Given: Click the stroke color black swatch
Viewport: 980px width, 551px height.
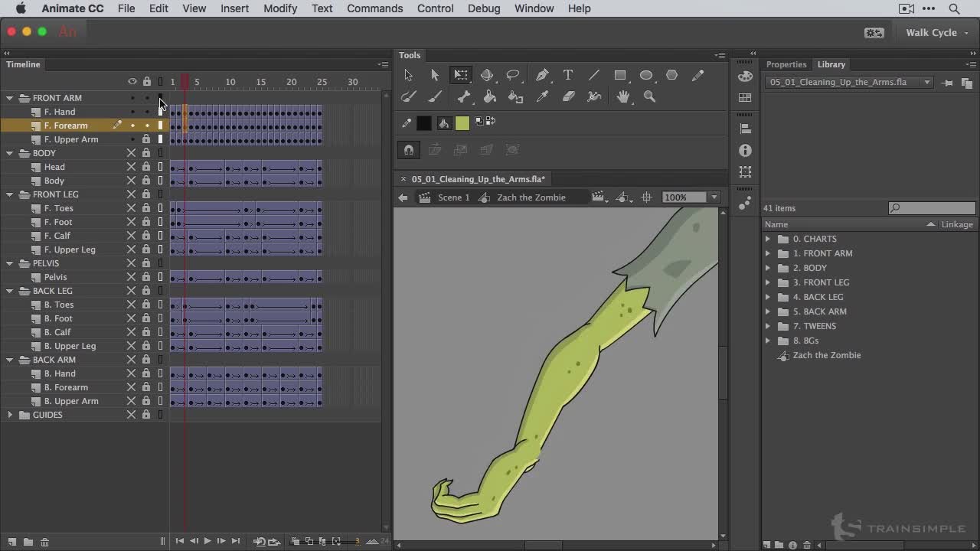Looking at the screenshot, I should [x=424, y=123].
